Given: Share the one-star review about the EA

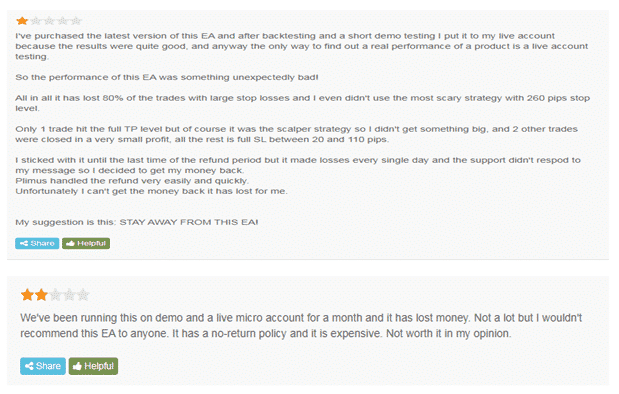Looking at the screenshot, I should point(37,244).
